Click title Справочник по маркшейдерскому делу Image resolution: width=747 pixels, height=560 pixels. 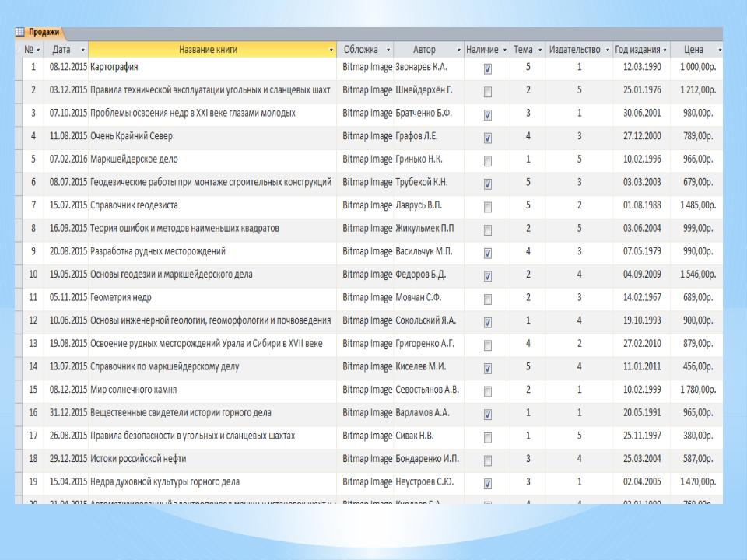click(165, 366)
